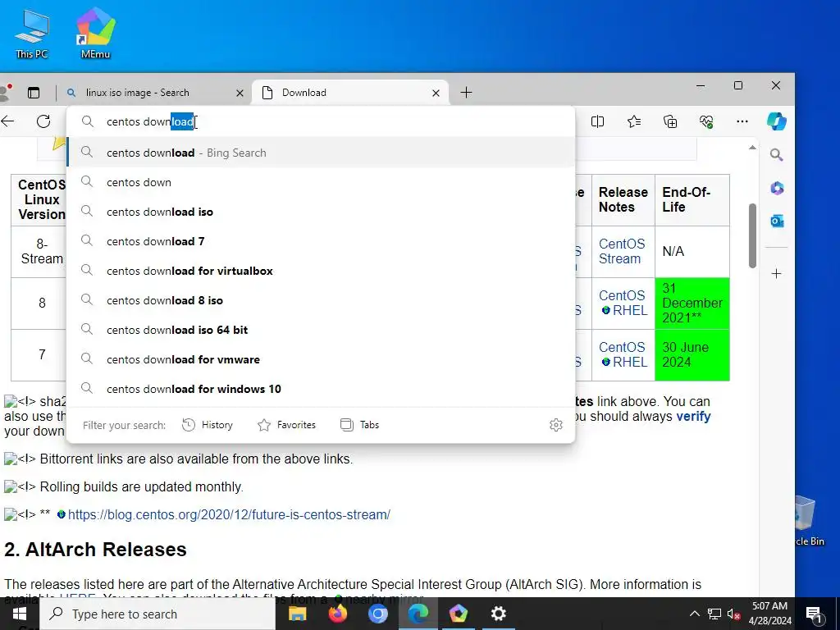Close the linux iso image Search tab
This screenshot has height=630, width=840.
(x=240, y=94)
